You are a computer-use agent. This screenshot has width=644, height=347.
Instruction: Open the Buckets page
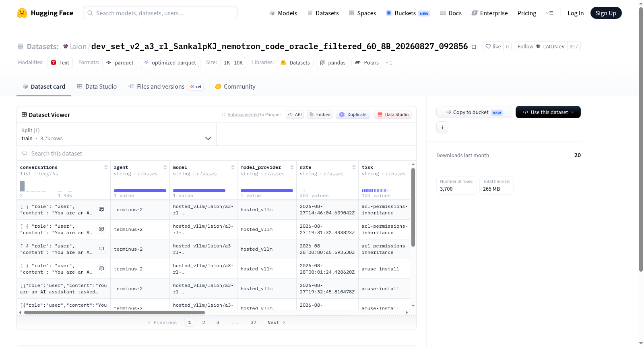(408, 13)
